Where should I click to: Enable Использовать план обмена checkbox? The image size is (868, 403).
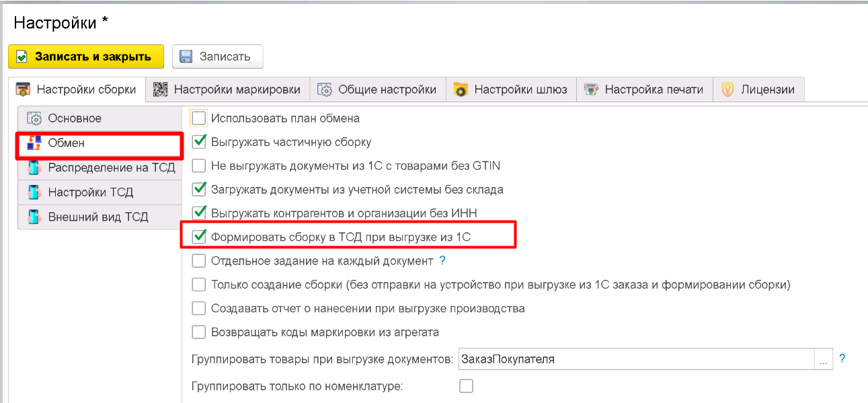tap(199, 118)
